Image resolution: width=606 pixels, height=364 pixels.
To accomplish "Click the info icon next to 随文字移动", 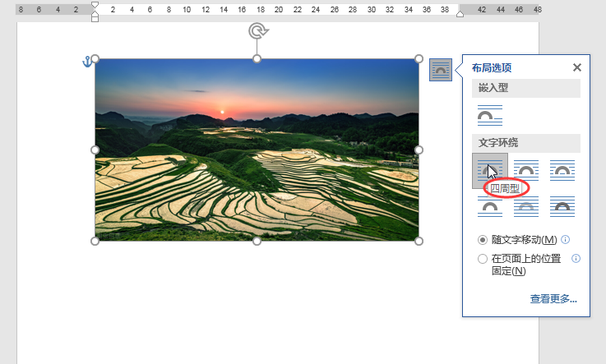I will 565,240.
